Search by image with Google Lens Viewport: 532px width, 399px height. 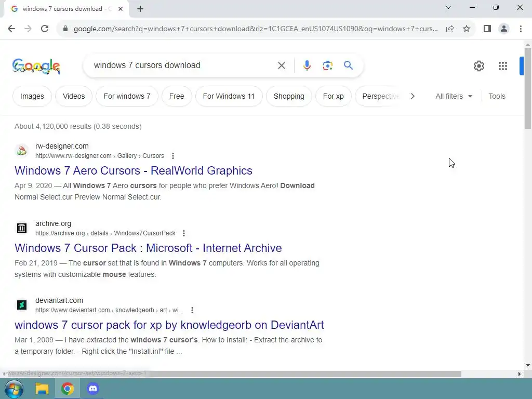(x=327, y=65)
